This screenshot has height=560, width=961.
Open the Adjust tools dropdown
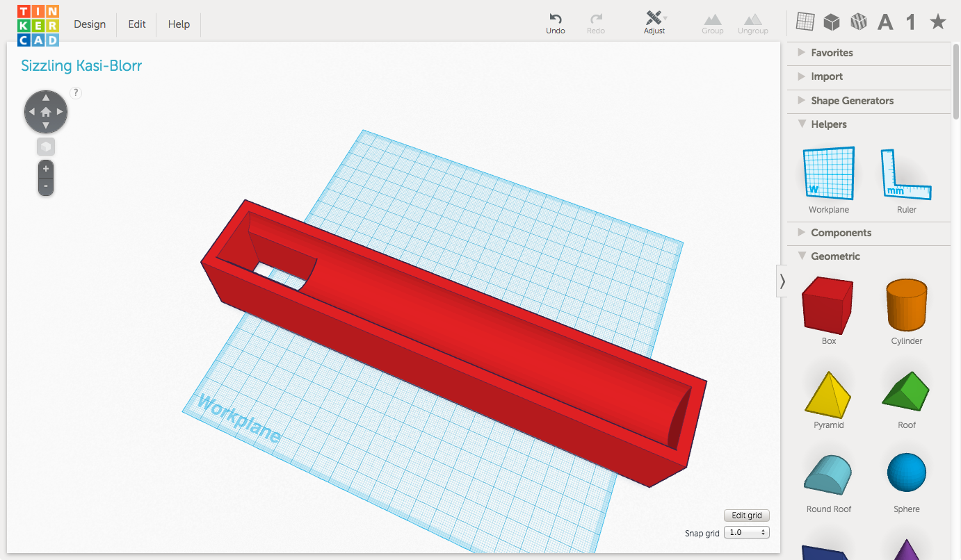tap(654, 23)
